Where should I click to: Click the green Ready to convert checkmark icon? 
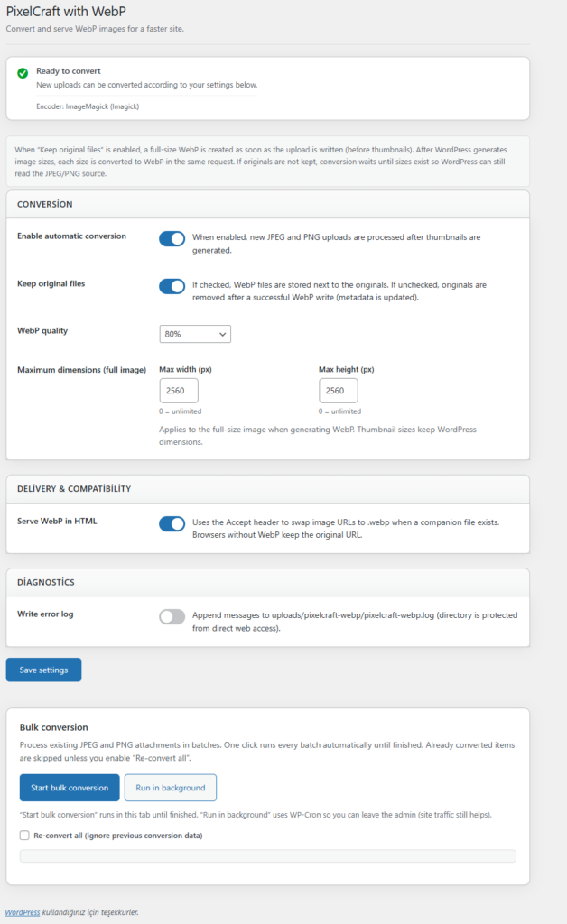point(23,73)
